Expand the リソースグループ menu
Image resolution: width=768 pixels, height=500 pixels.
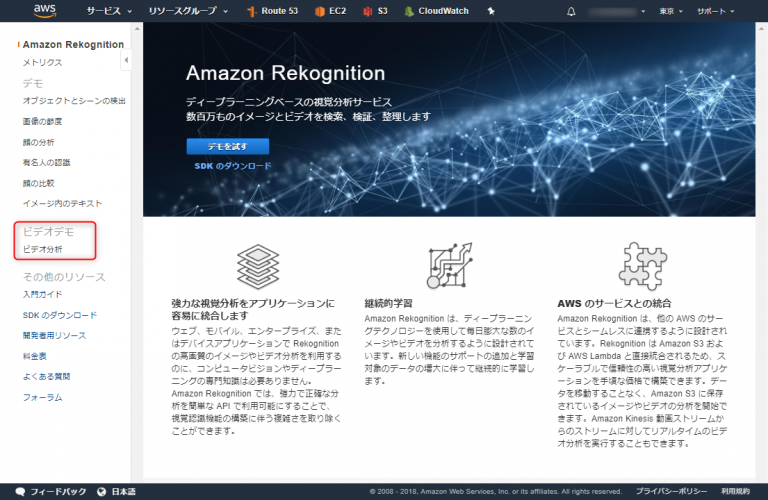(x=188, y=11)
